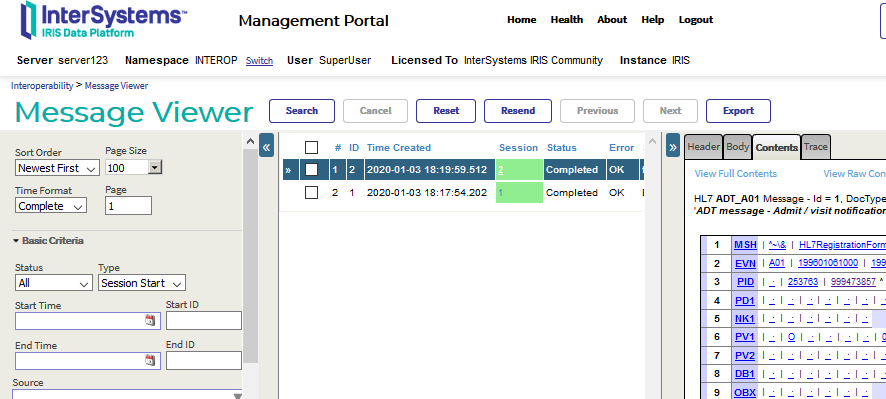Click the Page Size stepper arrow

[155, 167]
